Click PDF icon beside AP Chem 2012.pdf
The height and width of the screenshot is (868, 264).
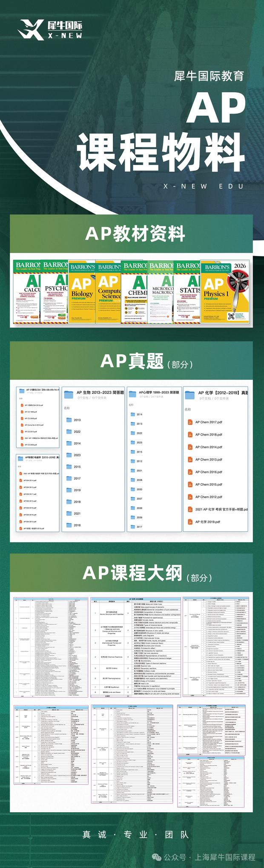tap(190, 497)
